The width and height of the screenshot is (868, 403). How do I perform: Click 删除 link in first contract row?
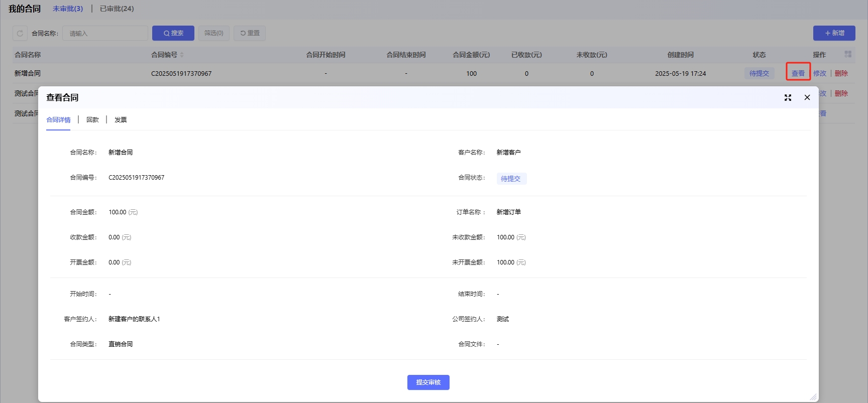(x=841, y=73)
